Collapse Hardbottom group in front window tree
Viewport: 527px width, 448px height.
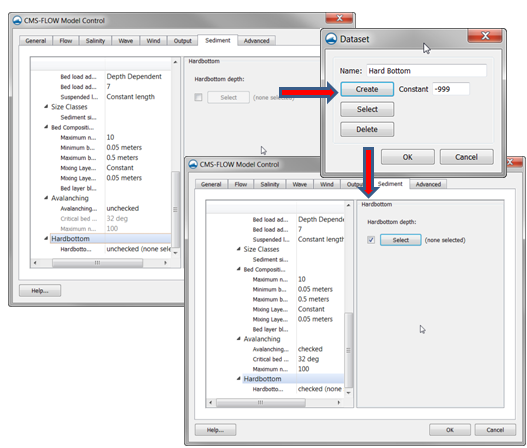click(x=239, y=378)
